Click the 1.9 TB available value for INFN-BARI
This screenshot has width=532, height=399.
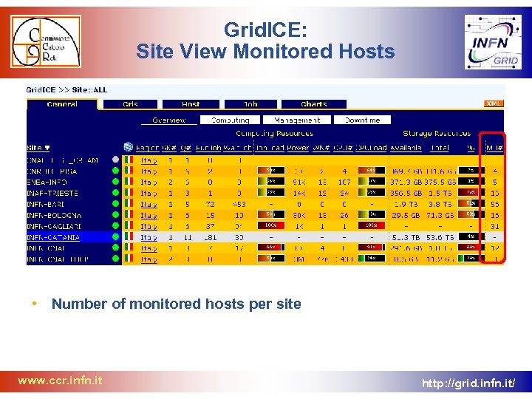point(406,204)
